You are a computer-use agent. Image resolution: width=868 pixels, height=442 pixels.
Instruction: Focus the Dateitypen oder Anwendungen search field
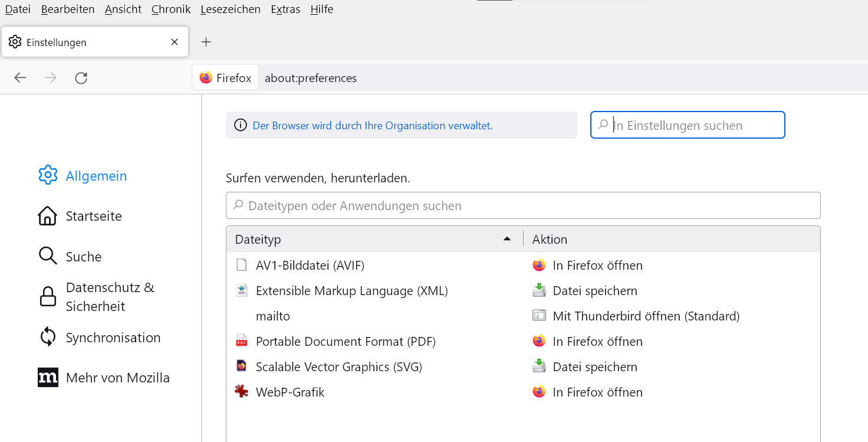[523, 205]
